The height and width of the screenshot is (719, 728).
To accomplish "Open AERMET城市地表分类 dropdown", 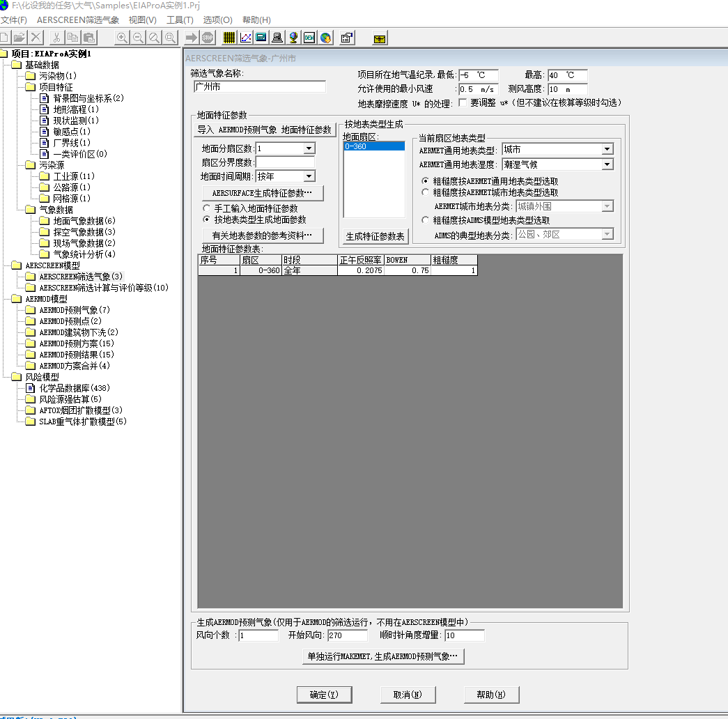I will [x=607, y=206].
